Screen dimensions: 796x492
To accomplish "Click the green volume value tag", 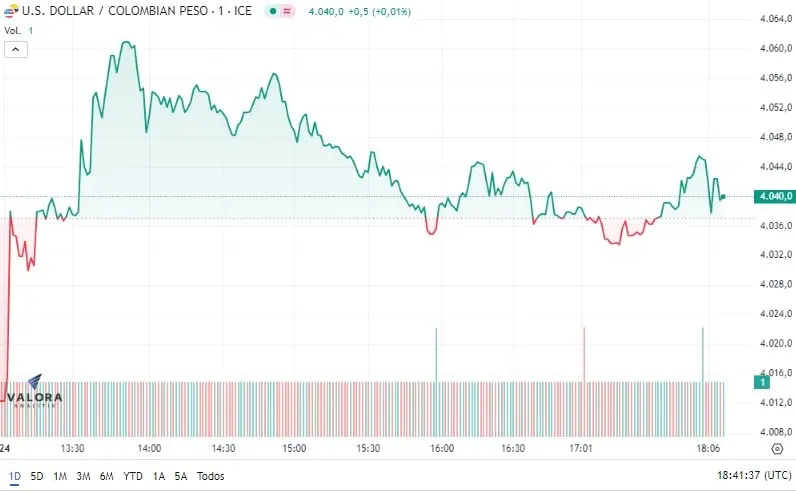I will click(762, 382).
